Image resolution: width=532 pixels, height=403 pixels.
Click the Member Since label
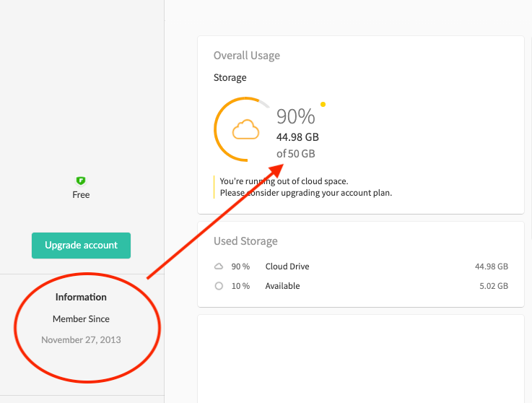point(81,318)
